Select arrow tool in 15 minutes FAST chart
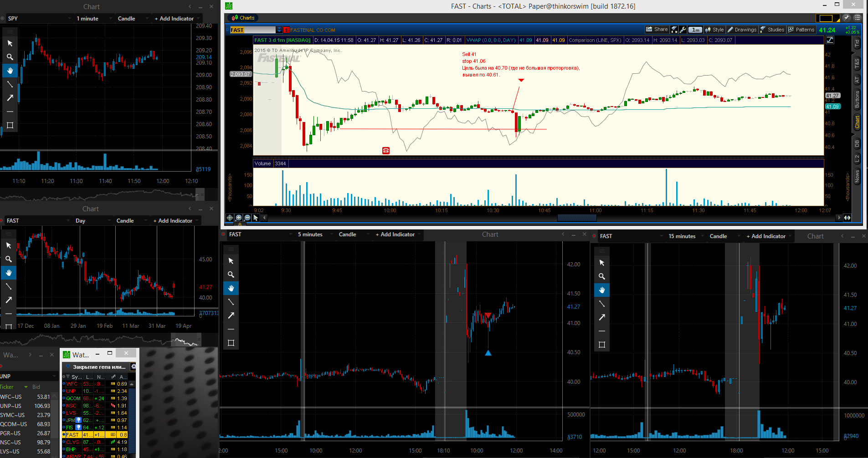 pos(602,317)
